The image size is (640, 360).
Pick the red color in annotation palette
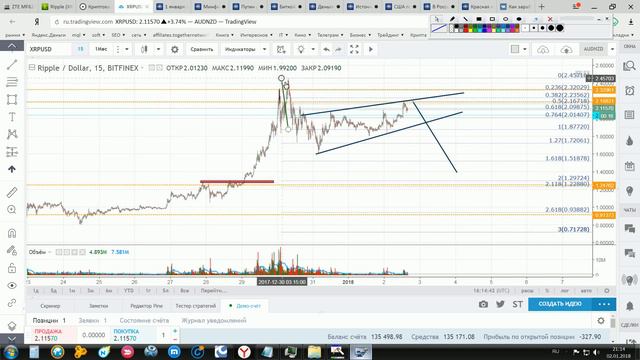tap(466, 31)
